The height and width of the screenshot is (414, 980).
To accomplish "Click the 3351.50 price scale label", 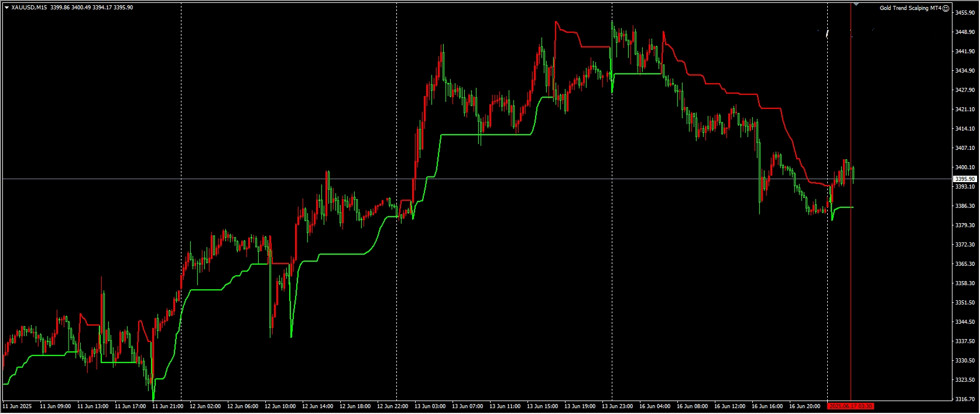I will point(965,303).
